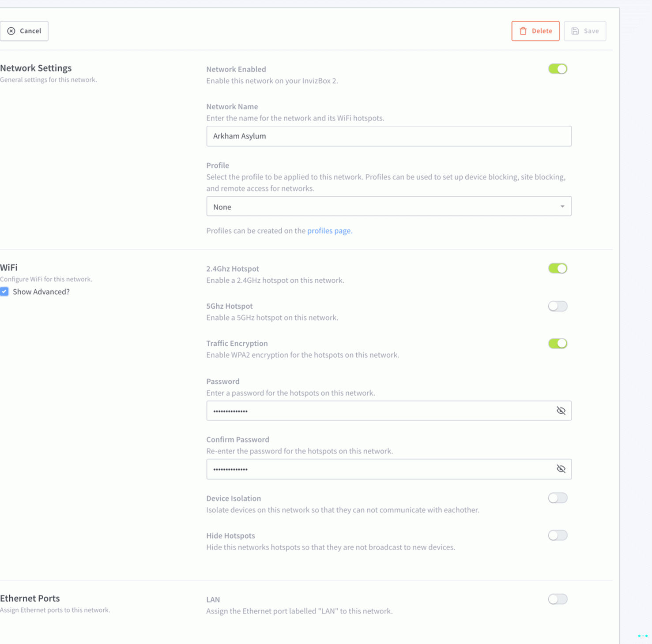Click the three dots icon at bottom right
Viewport: 652px width, 644px height.
pos(643,636)
